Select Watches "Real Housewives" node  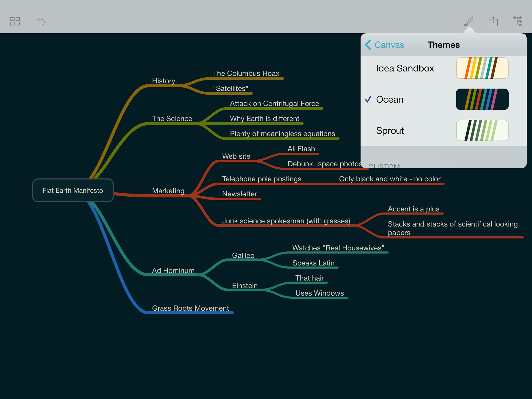(x=338, y=248)
